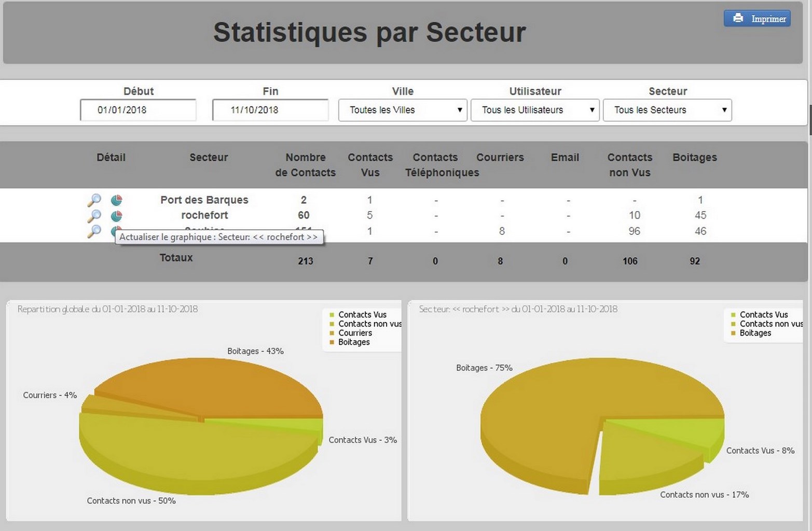The width and height of the screenshot is (812, 531).
Task: Click the third sector row's Courriers value 8
Action: click(502, 231)
